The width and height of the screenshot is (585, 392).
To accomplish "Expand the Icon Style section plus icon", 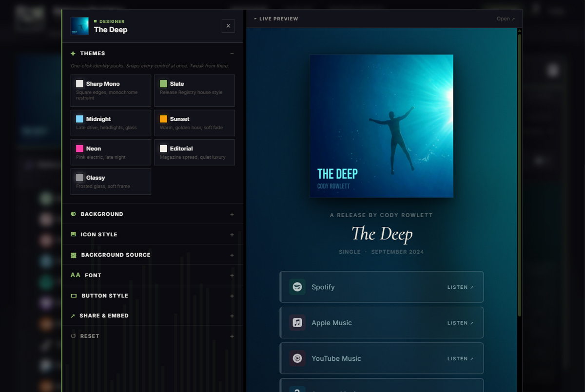I will (x=232, y=235).
